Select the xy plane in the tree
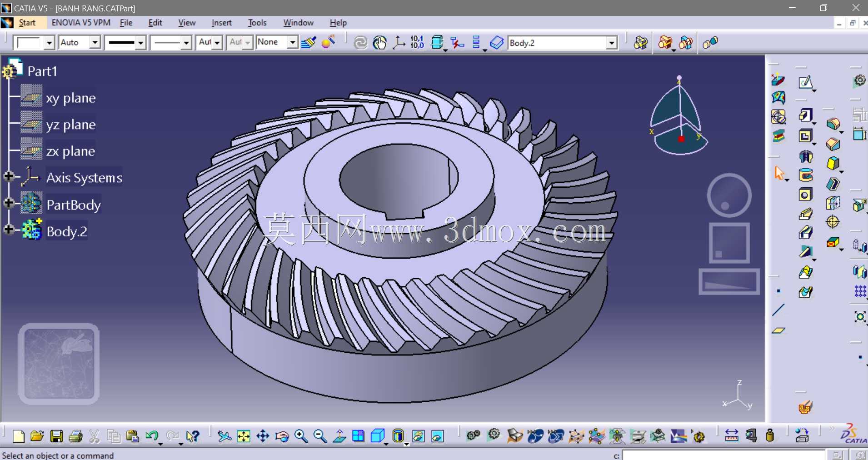This screenshot has height=460, width=868. click(x=70, y=98)
